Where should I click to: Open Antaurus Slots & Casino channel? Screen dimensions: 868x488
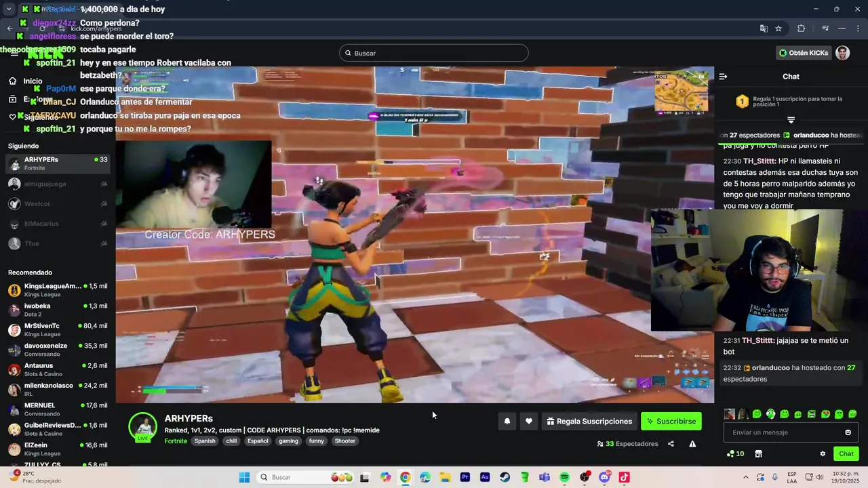58,369
